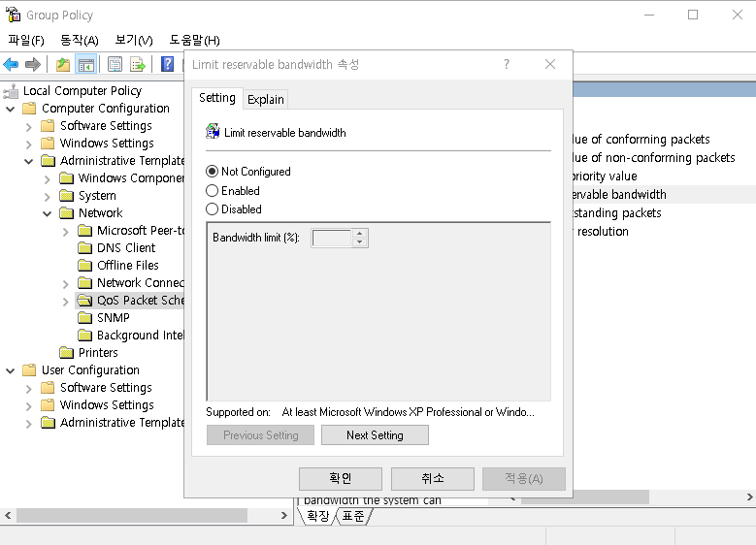756x545 pixels.
Task: Open the 도움말(H) menu
Action: click(195, 40)
